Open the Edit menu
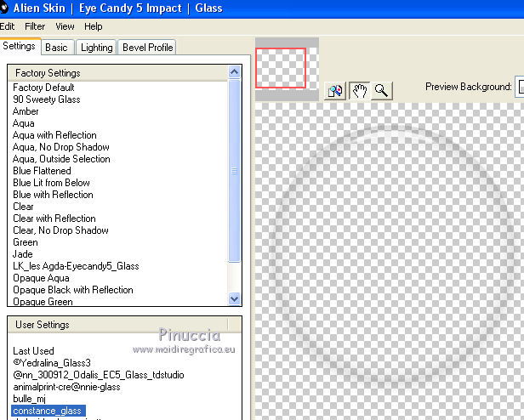 click(x=7, y=26)
